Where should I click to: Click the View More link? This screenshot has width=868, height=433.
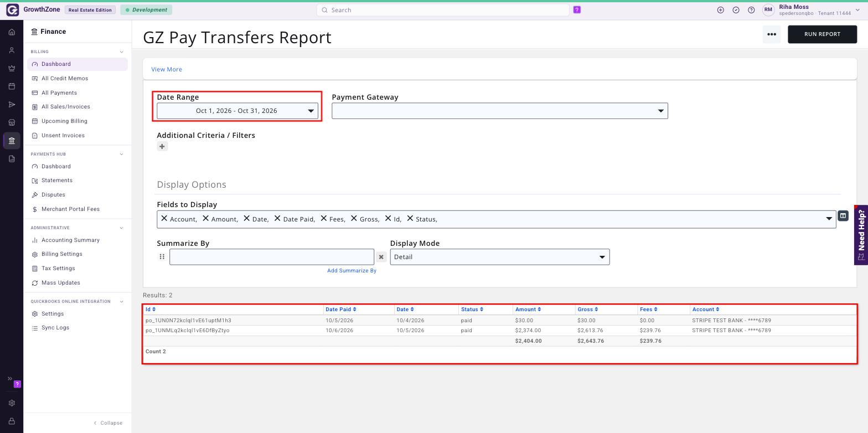point(167,70)
